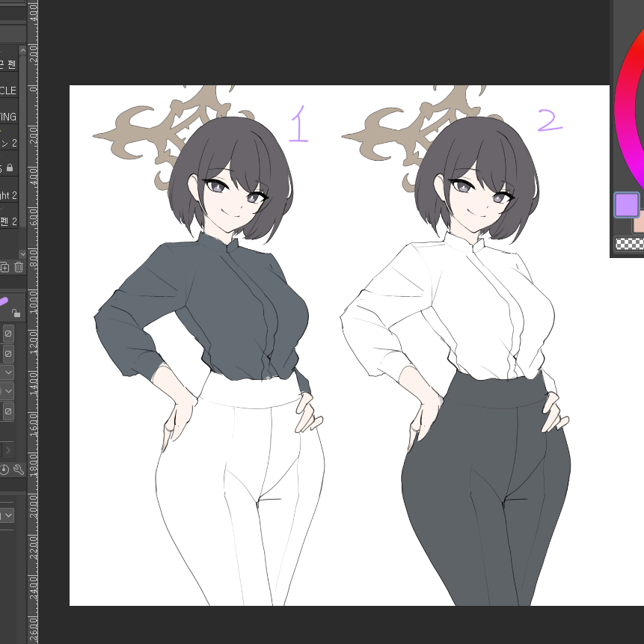
Task: Click the second pen-pressure settings button
Action: point(8,354)
